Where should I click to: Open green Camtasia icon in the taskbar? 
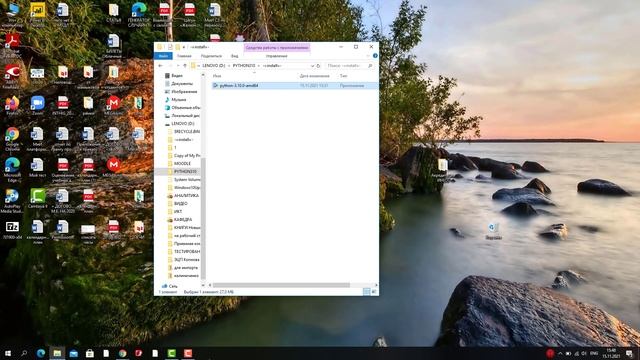(171, 353)
